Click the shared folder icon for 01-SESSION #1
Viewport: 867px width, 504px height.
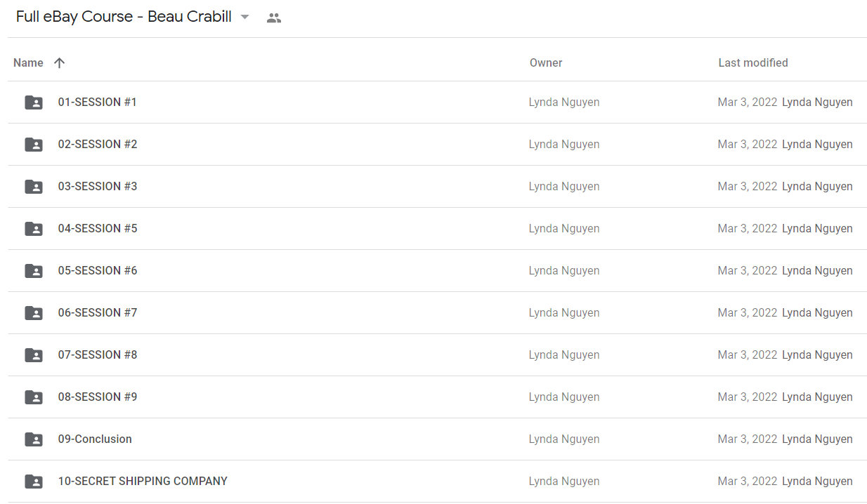(x=34, y=102)
